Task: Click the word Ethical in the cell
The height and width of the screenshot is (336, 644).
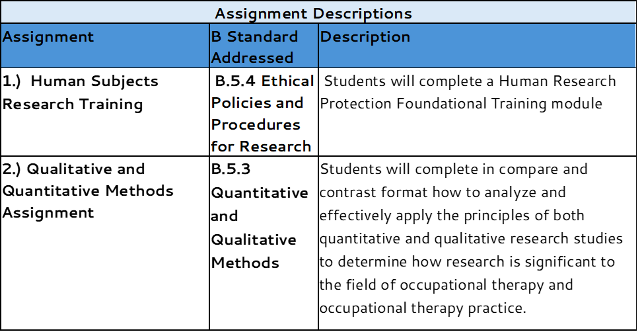Action: pyautogui.click(x=287, y=81)
